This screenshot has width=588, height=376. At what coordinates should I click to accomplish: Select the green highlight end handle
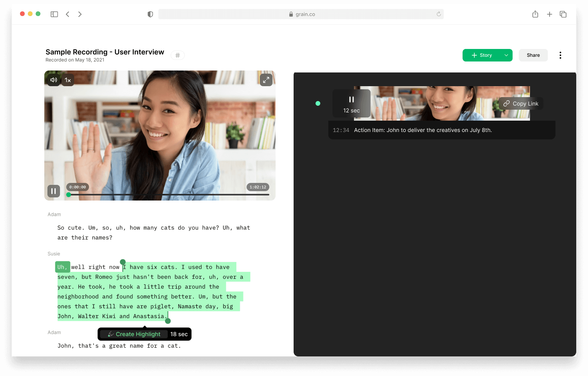tap(168, 320)
